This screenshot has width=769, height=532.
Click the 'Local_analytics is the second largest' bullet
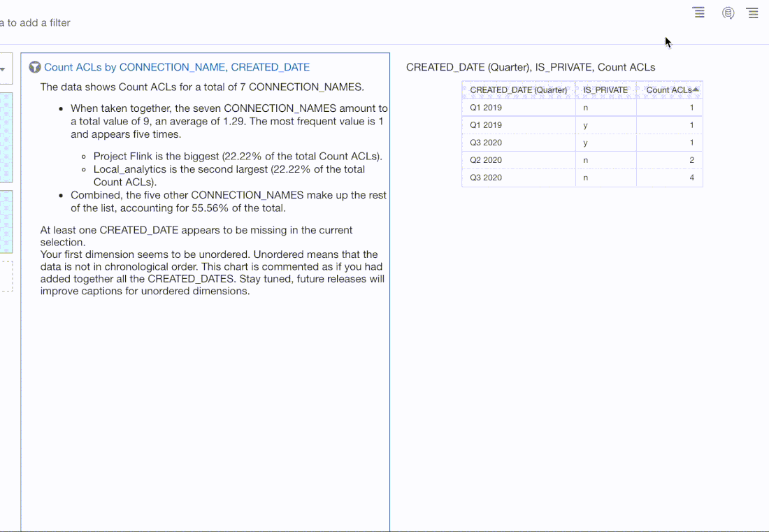(x=229, y=175)
